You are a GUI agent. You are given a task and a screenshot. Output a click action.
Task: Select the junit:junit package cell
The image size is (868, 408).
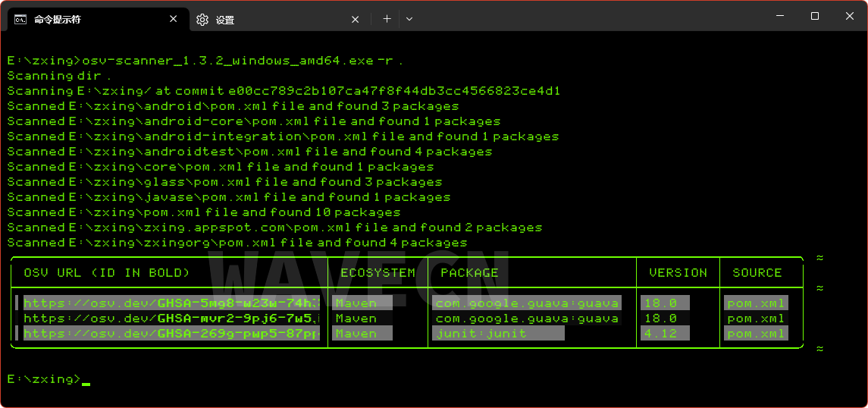[481, 334]
